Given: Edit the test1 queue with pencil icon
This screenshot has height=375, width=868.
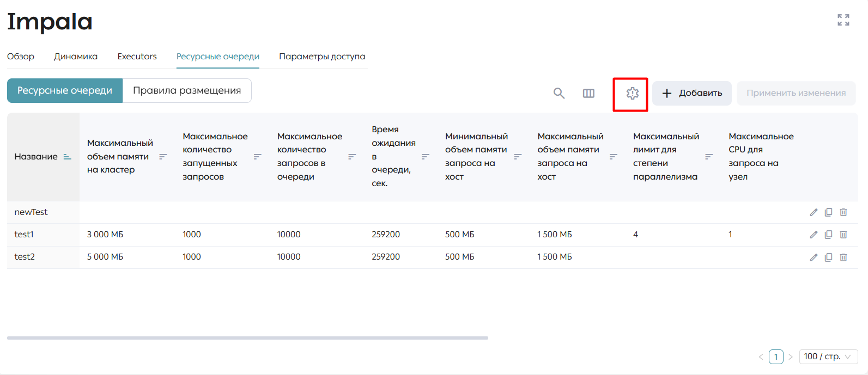Looking at the screenshot, I should point(814,235).
